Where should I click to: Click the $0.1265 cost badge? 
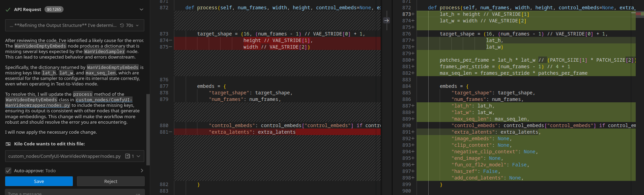tap(54, 9)
